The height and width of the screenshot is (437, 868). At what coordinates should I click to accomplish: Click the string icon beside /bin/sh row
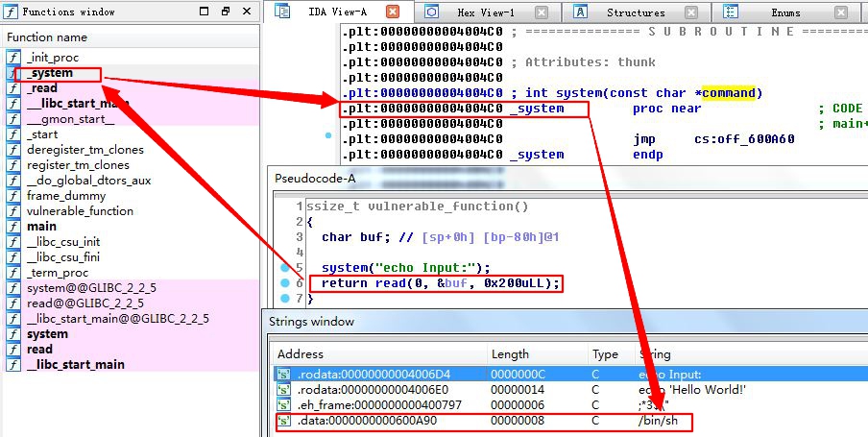(x=283, y=422)
